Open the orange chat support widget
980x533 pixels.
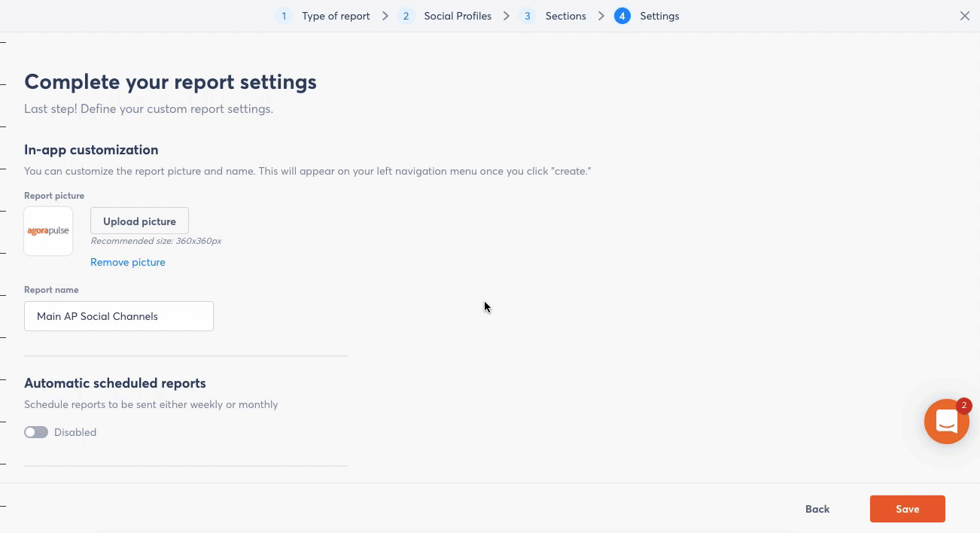[x=946, y=422]
